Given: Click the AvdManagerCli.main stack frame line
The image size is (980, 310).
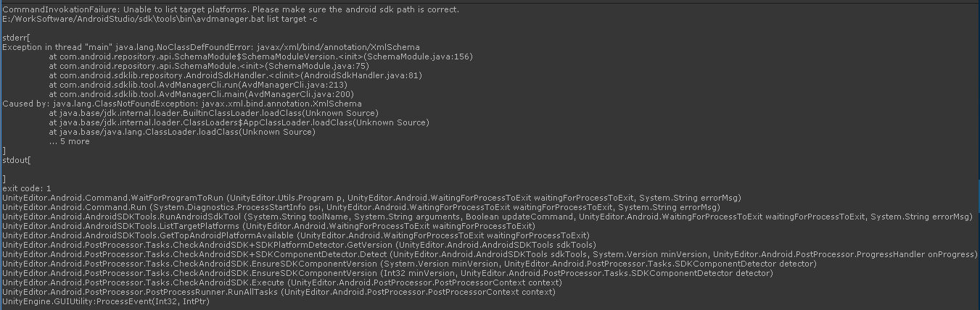Looking at the screenshot, I should [201, 94].
